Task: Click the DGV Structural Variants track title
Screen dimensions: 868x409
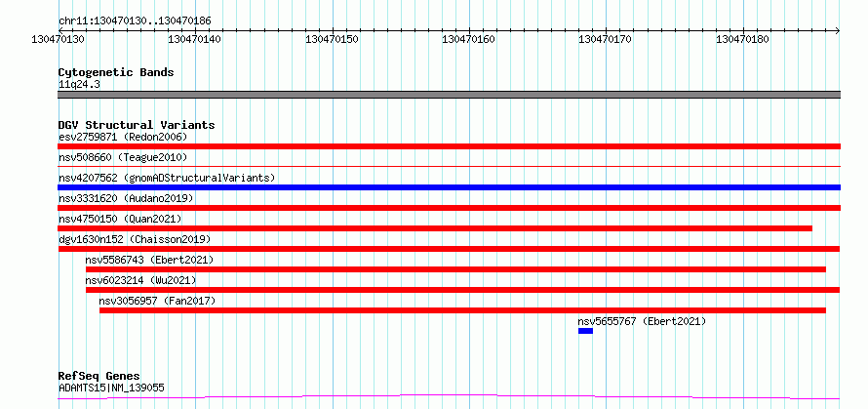Action: click(137, 125)
